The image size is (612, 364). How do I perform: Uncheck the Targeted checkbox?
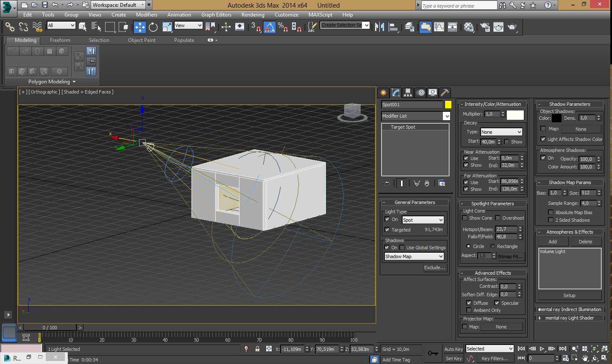[387, 229]
